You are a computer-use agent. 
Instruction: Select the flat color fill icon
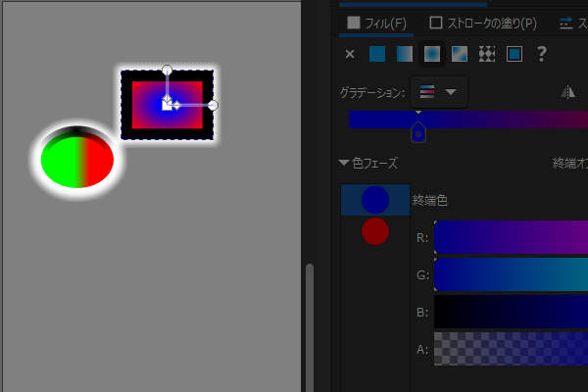377,54
